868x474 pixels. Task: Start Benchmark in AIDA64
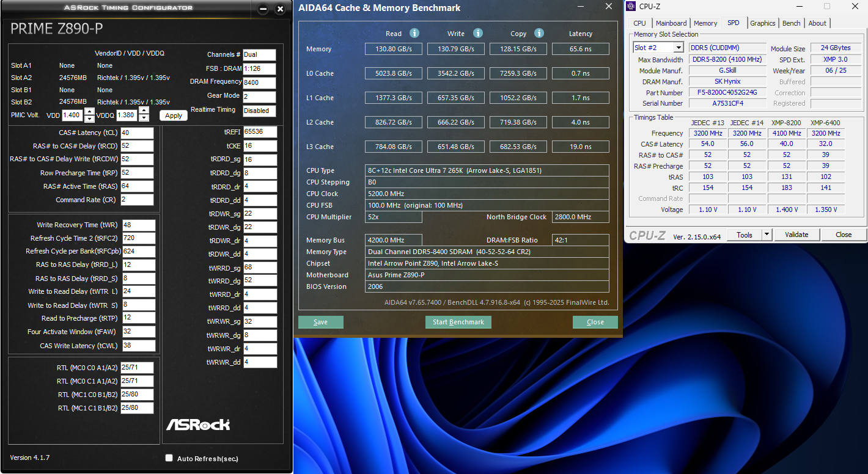(458, 322)
